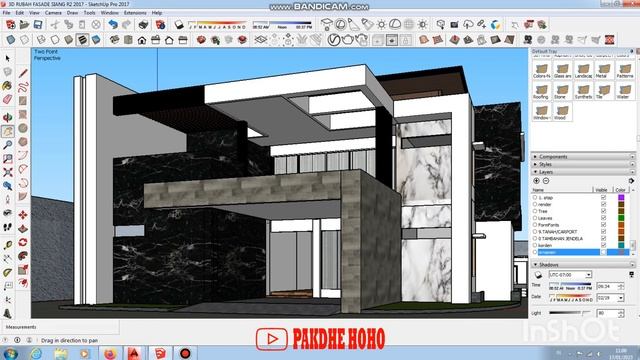The width and height of the screenshot is (640, 360).
Task: Choose the Select arrow tool
Action: [7, 59]
